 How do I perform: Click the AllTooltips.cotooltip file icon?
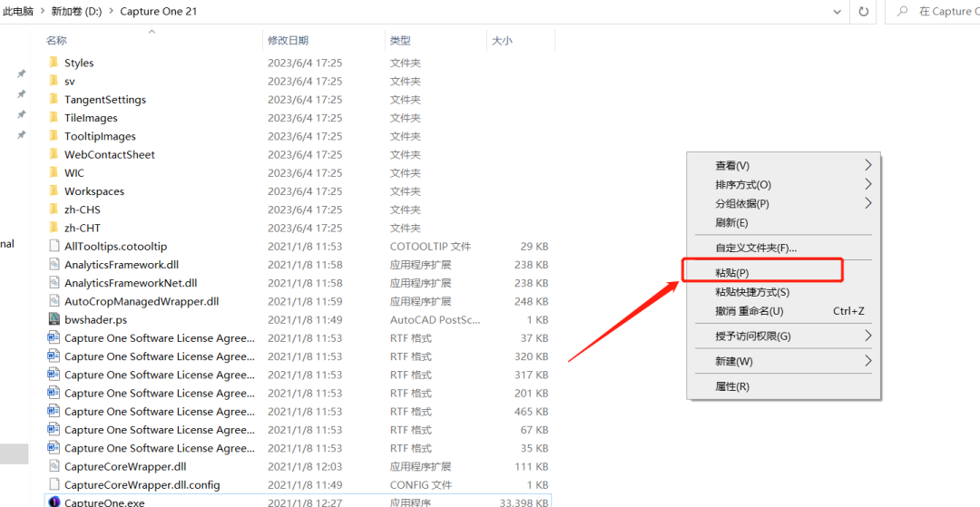[54, 246]
